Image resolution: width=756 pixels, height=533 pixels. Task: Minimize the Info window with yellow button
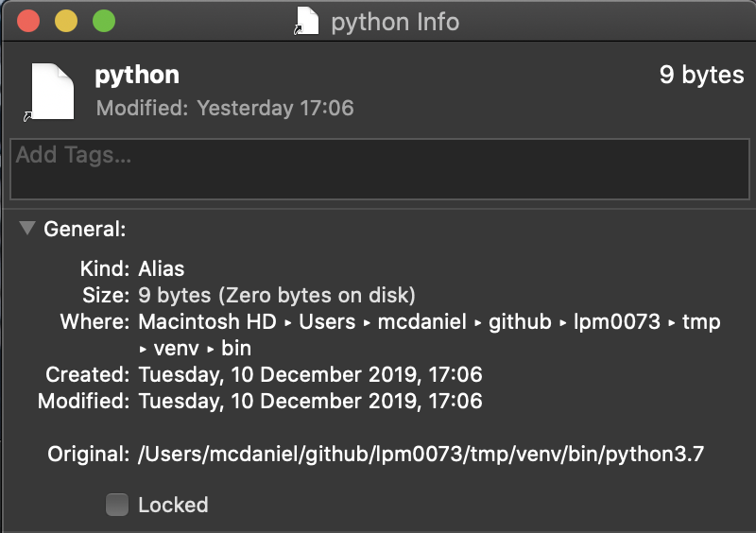(x=66, y=21)
